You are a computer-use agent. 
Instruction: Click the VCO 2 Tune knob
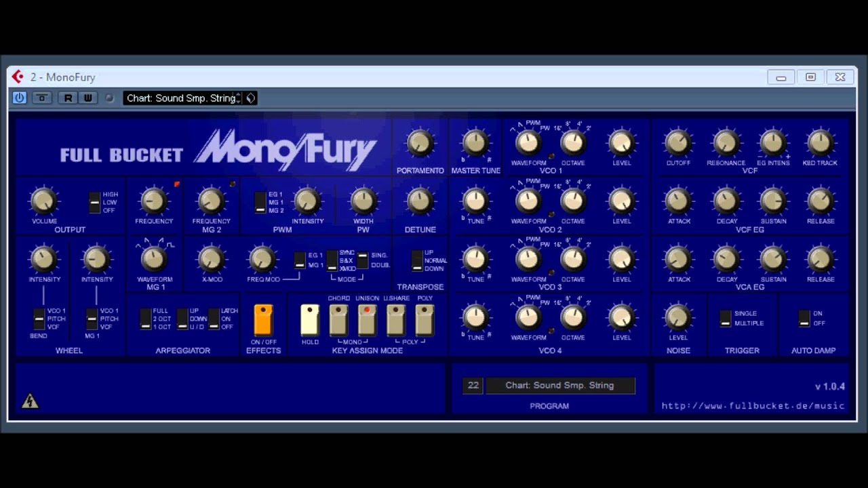(475, 201)
